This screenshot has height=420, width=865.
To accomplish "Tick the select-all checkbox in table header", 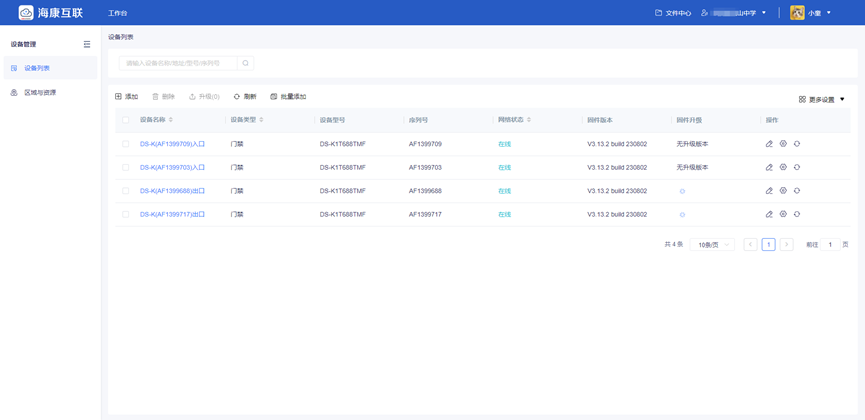I will pyautogui.click(x=125, y=120).
